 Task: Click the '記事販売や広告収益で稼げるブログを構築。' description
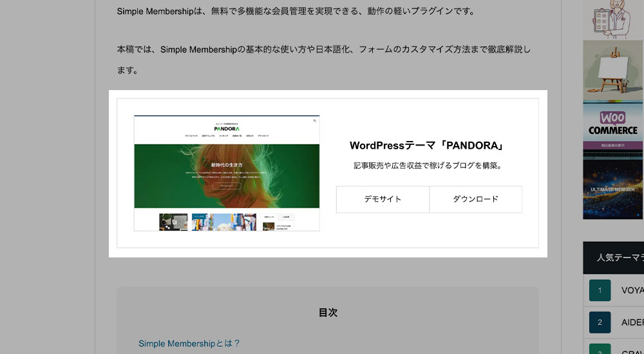pyautogui.click(x=428, y=165)
